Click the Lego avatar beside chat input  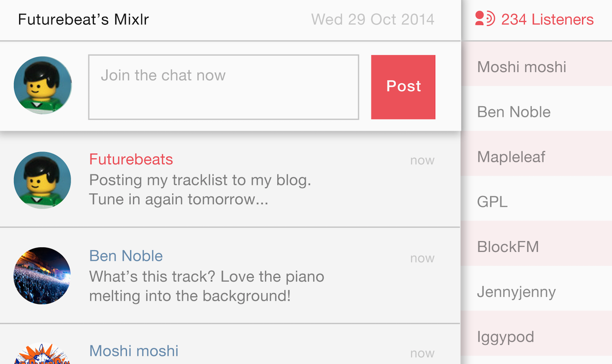[x=43, y=85]
